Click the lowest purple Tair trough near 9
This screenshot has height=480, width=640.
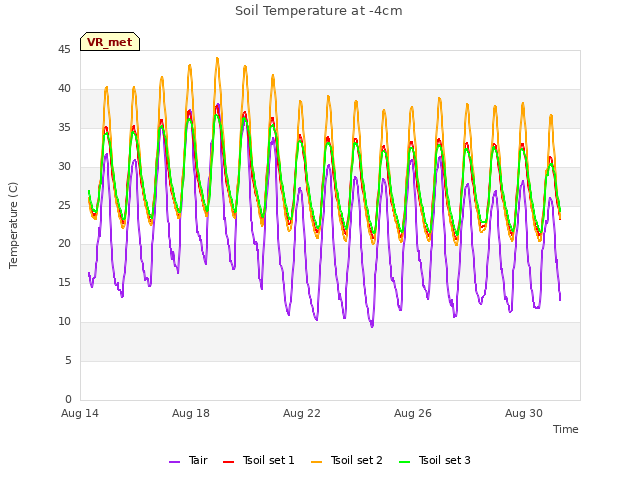point(372,326)
